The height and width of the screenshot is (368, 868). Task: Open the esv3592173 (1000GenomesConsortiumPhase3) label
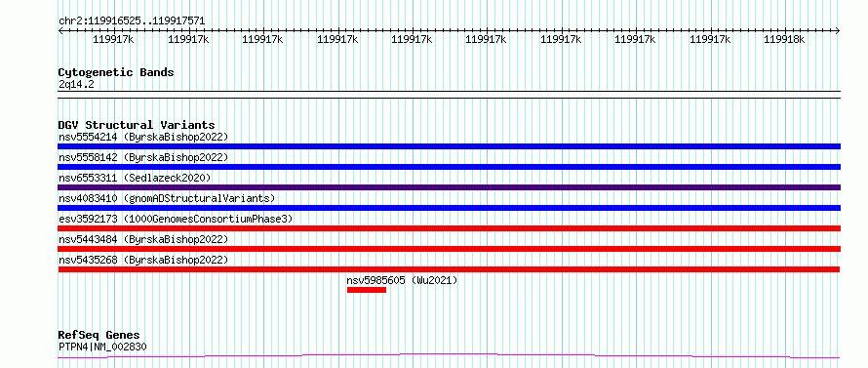[176, 219]
